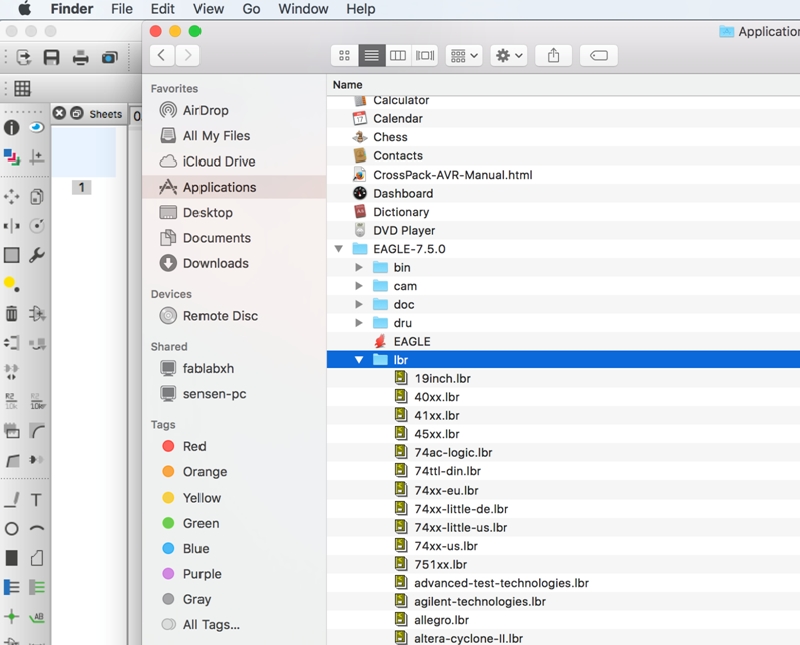
Task: Select the Change wrench tool in EAGLE
Action: point(37,255)
